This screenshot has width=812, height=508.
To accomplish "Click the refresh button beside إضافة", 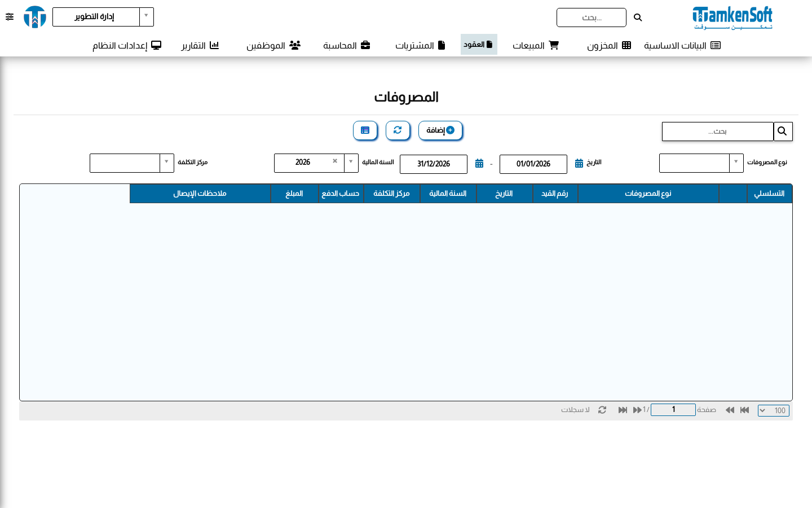I will (398, 130).
